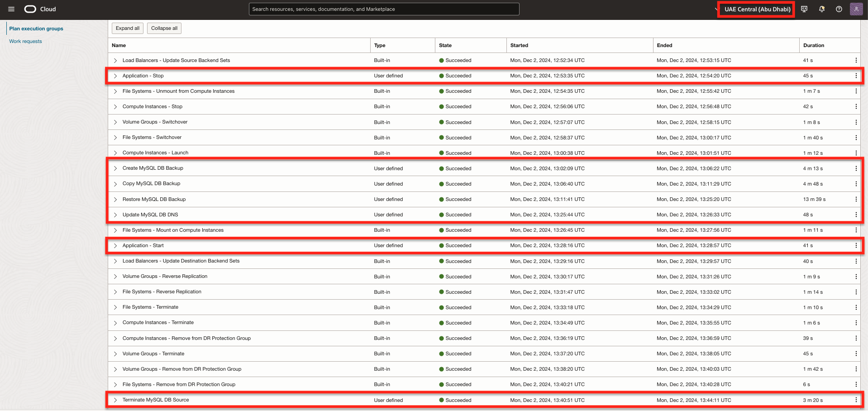The image size is (868, 411).
Task: Focus the search resources and services field
Action: click(x=384, y=9)
